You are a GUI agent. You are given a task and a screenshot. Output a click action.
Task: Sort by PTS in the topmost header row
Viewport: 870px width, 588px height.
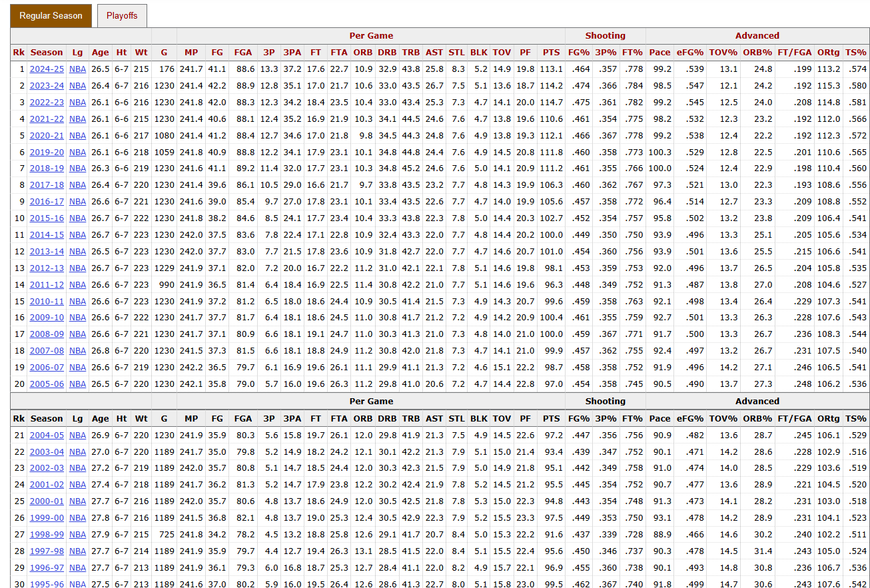point(552,53)
